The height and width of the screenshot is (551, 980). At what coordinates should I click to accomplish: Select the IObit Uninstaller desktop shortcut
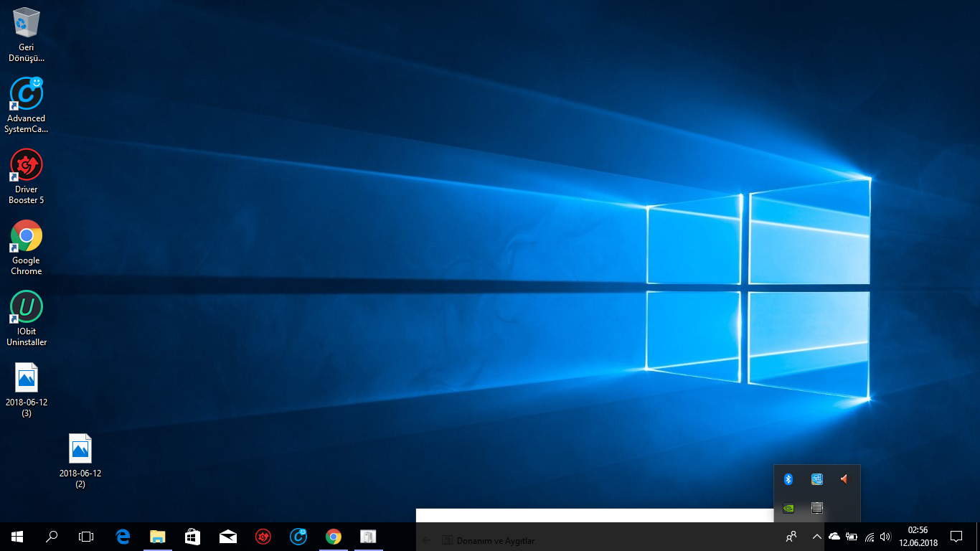pyautogui.click(x=27, y=319)
